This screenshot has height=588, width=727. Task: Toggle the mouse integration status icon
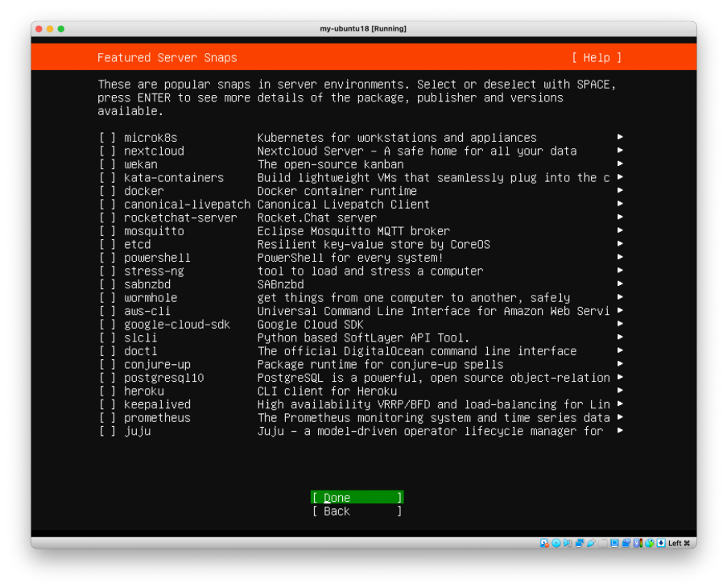(650, 543)
